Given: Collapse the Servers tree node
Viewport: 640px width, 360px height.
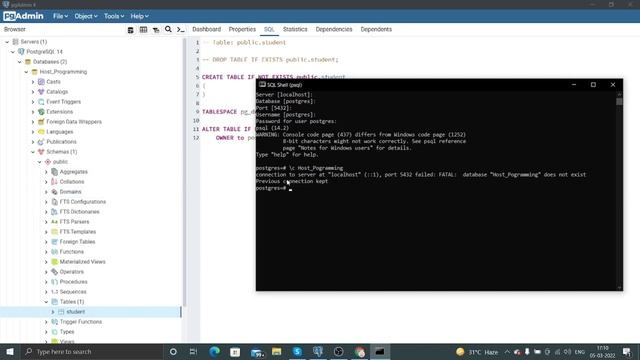Looking at the screenshot, I should pyautogui.click(x=7, y=42).
